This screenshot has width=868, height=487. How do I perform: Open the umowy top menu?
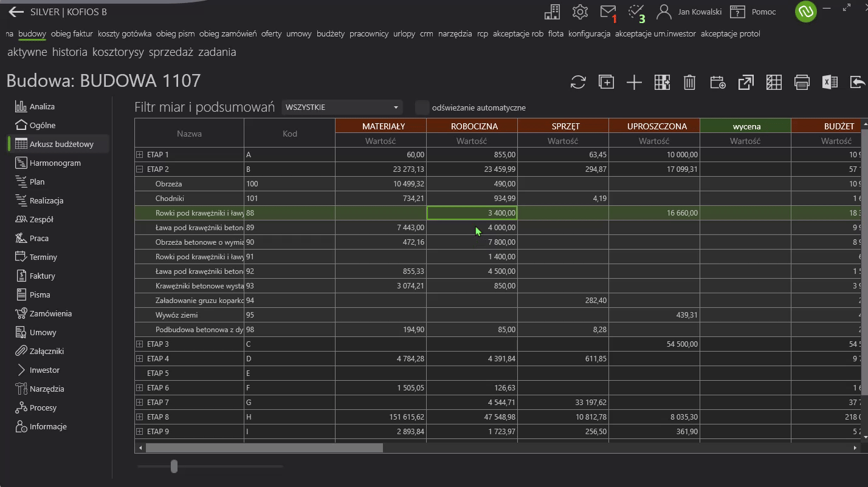tap(299, 33)
